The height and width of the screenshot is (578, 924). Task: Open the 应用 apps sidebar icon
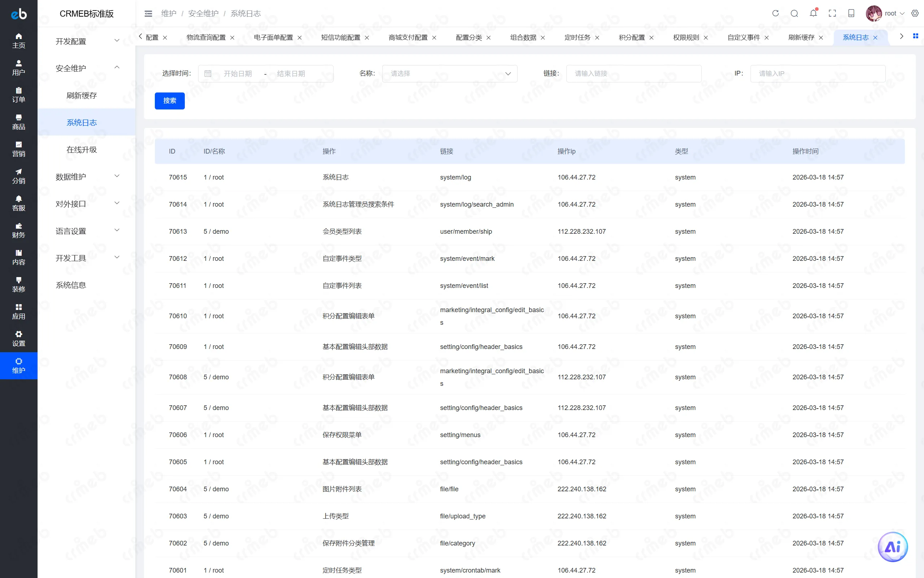[x=18, y=312]
